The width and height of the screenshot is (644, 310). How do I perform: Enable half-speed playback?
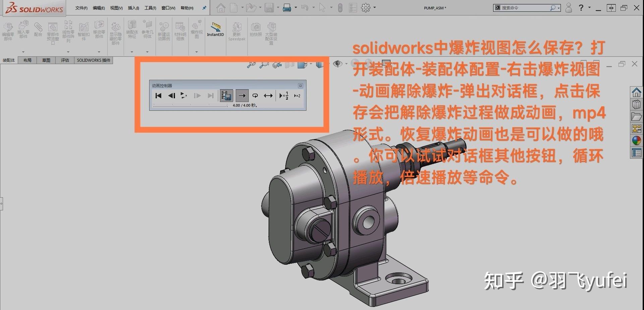(284, 96)
